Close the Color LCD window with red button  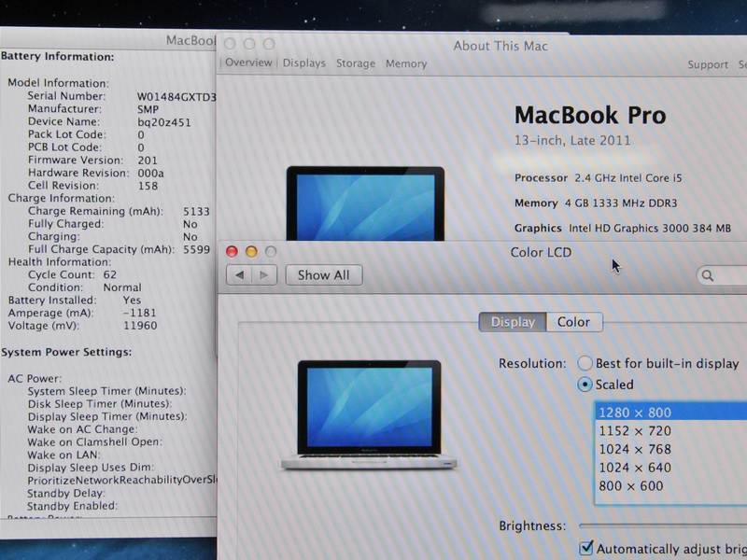232,251
